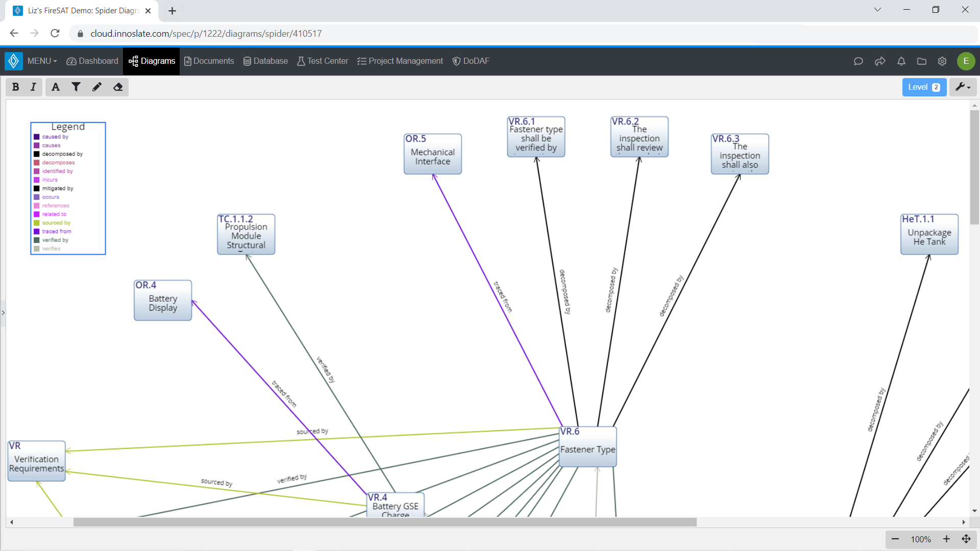980x551 pixels.
Task: Open the share icon in the top bar
Action: pos(880,61)
